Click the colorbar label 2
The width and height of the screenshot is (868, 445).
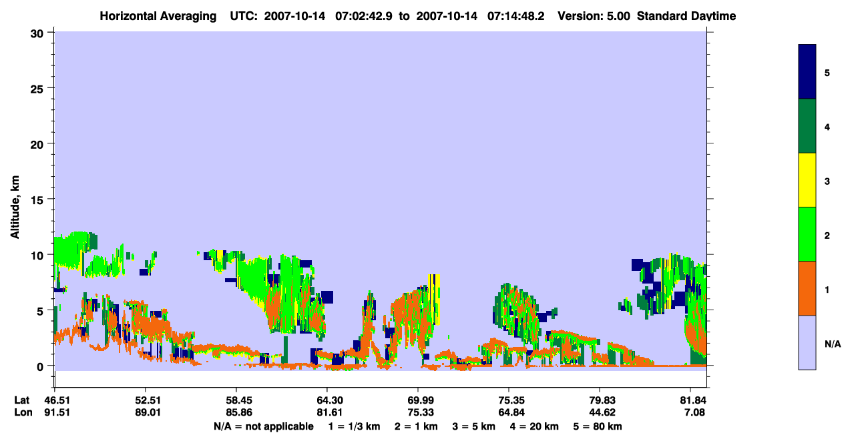[827, 234]
